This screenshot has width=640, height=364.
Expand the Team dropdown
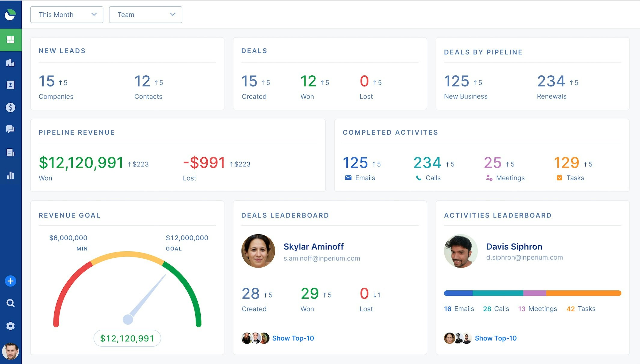tap(145, 15)
